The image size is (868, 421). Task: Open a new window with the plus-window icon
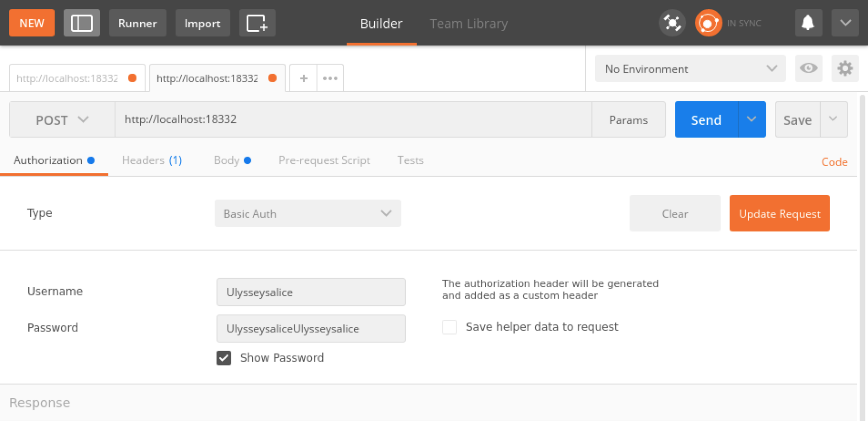coord(257,23)
